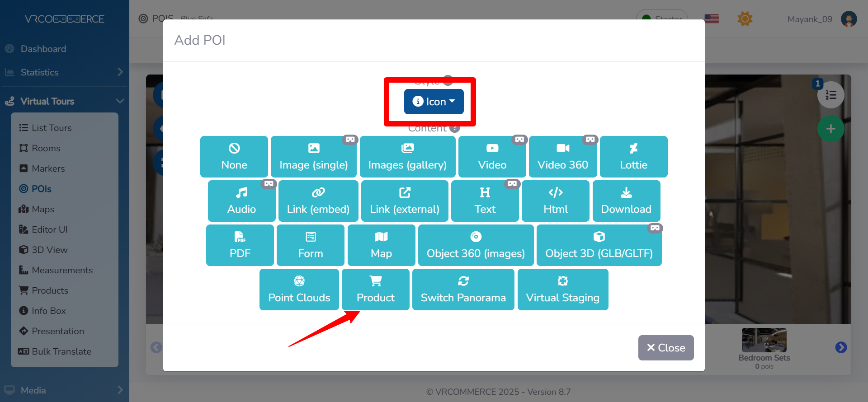The height and width of the screenshot is (402, 868).
Task: Pick the Point Clouds content option
Action: click(299, 290)
